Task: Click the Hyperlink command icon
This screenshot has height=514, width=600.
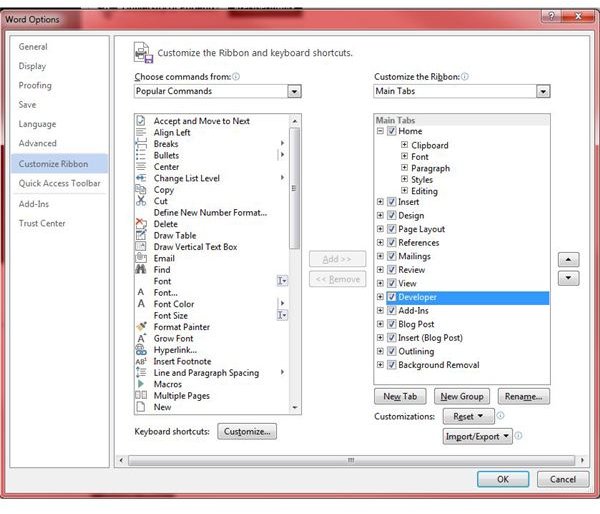Action: pyautogui.click(x=141, y=349)
